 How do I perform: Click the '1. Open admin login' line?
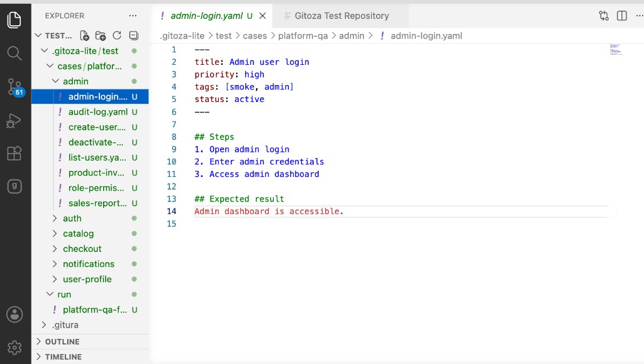click(242, 149)
